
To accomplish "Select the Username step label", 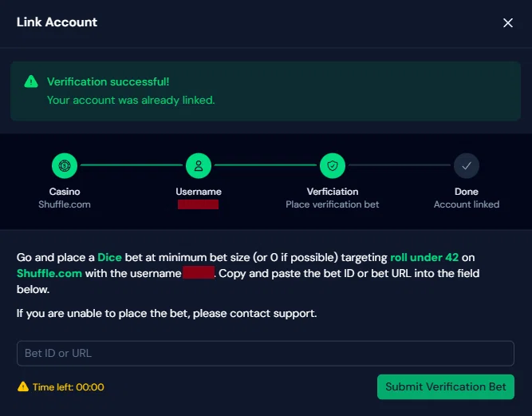I will tap(199, 192).
